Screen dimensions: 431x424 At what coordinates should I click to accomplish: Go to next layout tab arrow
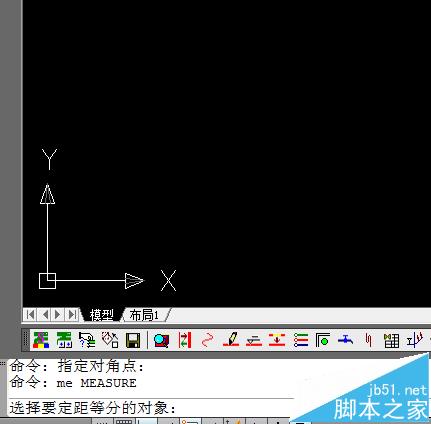tap(57, 314)
